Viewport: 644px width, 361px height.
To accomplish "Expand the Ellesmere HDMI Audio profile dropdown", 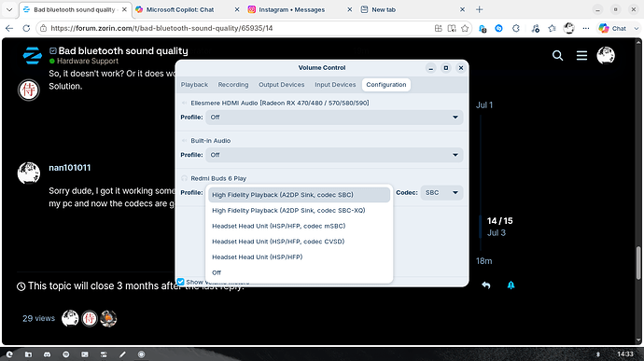I will click(x=334, y=117).
